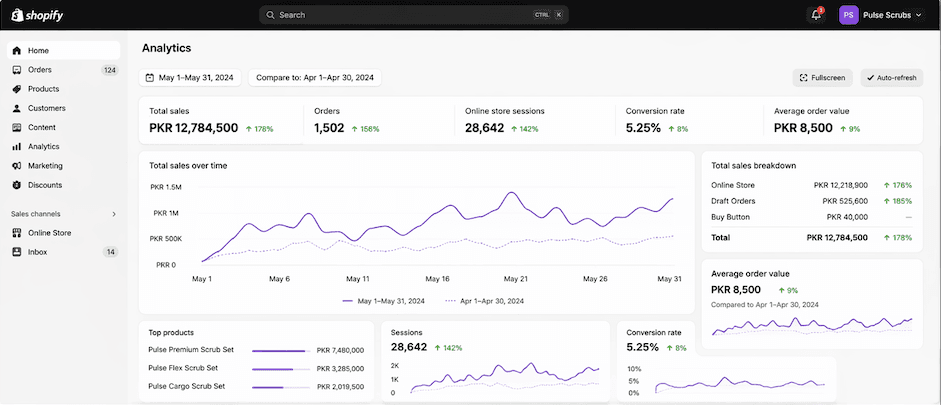Open Discounts in the sidebar
Screen dimensions: 941x405
point(64,185)
